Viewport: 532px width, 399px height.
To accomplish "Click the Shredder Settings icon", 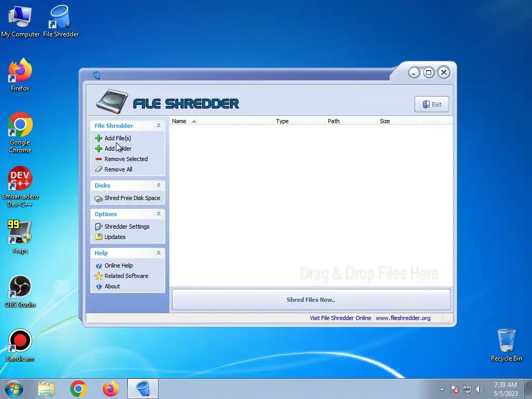I will tap(99, 227).
